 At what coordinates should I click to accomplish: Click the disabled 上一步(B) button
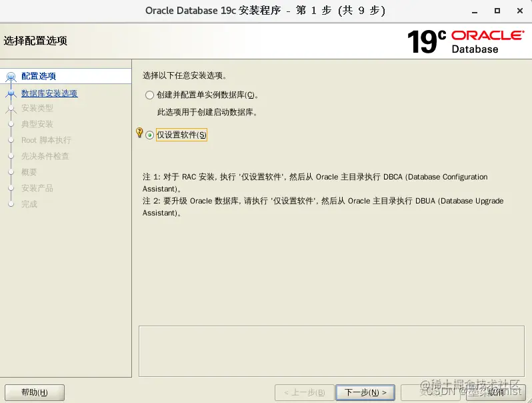coord(305,392)
